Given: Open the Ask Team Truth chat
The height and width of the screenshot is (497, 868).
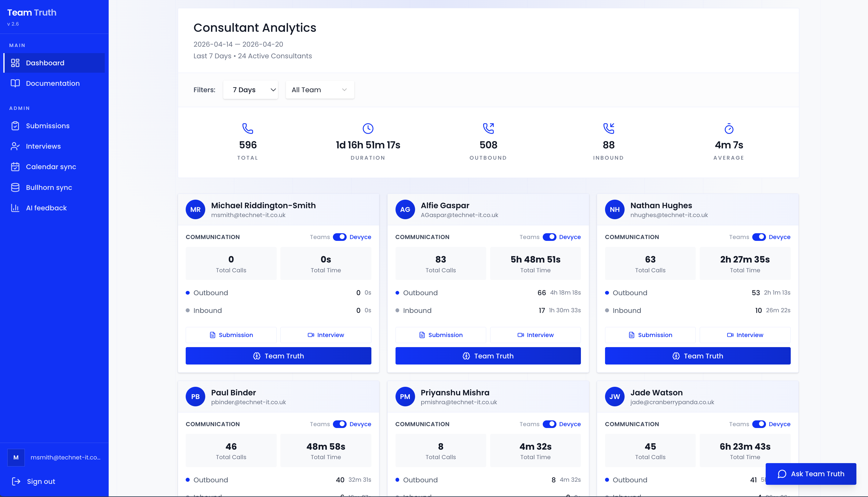Looking at the screenshot, I should tap(811, 474).
